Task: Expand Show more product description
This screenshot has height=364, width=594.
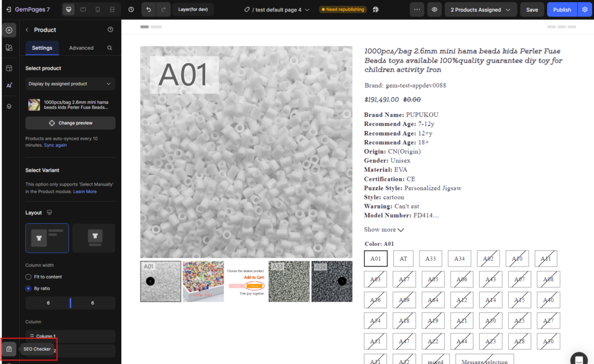Action: pos(383,230)
